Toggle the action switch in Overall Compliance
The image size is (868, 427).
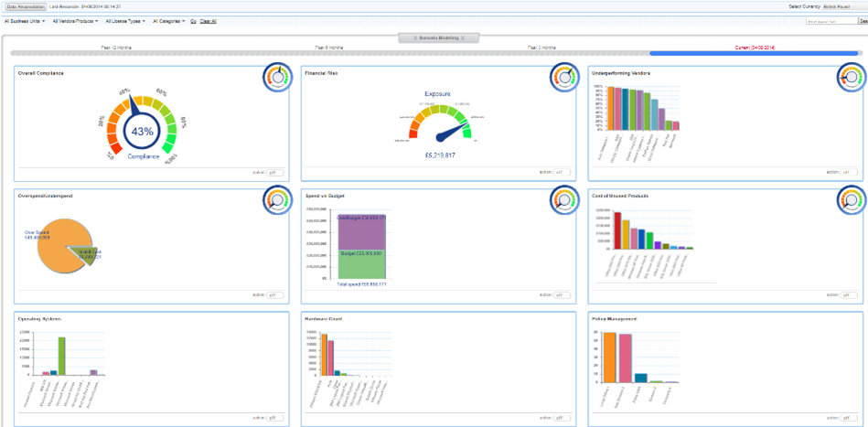(x=275, y=172)
